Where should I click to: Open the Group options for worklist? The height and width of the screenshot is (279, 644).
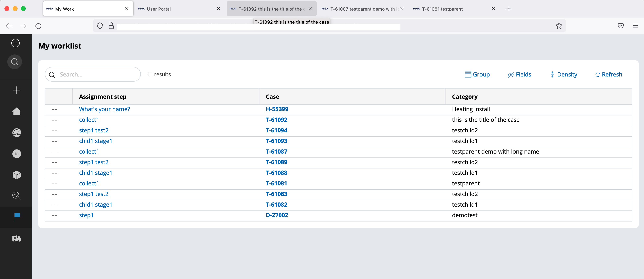point(477,75)
